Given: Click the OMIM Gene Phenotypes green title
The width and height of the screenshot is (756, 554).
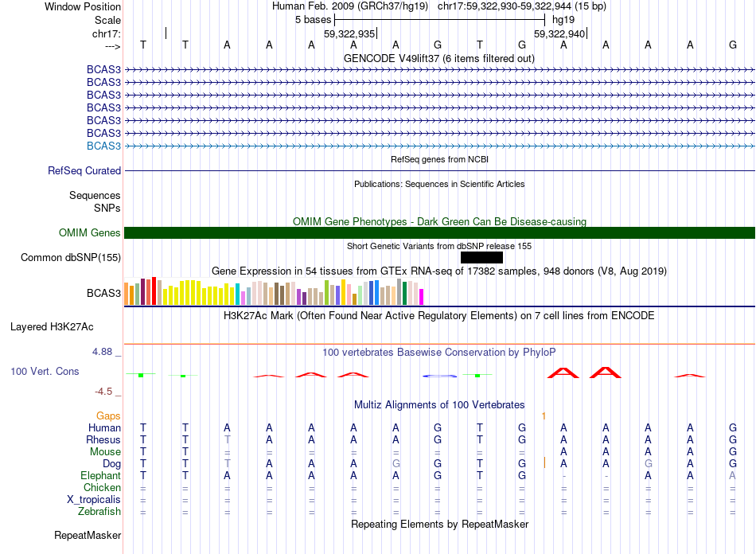Looking at the screenshot, I should tap(439, 221).
